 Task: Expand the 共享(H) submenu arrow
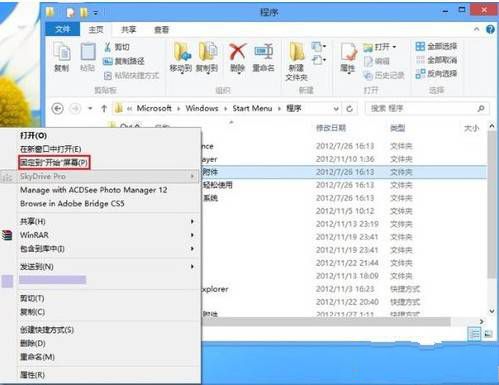pos(192,221)
